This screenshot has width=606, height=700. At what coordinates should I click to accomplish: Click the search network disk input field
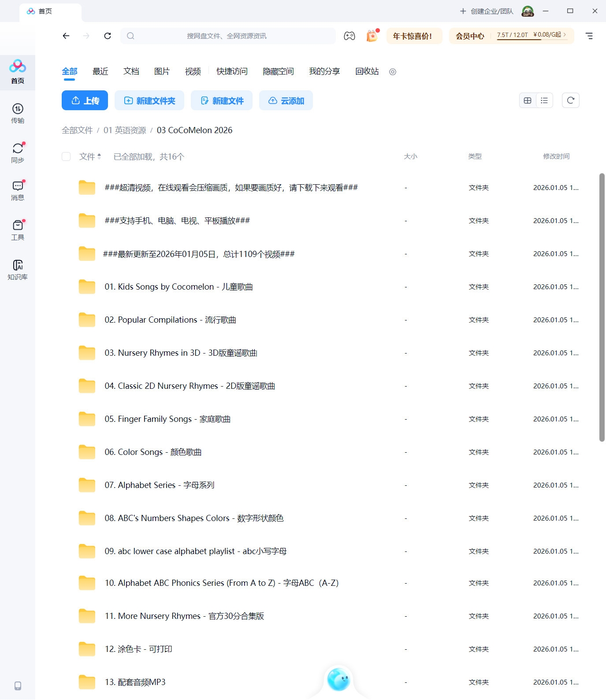coord(227,36)
